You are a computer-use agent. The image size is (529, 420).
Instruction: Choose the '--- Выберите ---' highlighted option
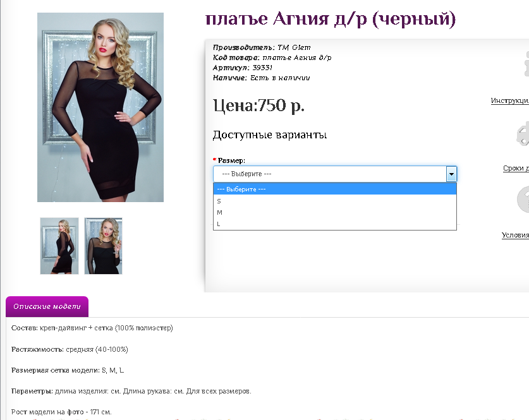335,189
